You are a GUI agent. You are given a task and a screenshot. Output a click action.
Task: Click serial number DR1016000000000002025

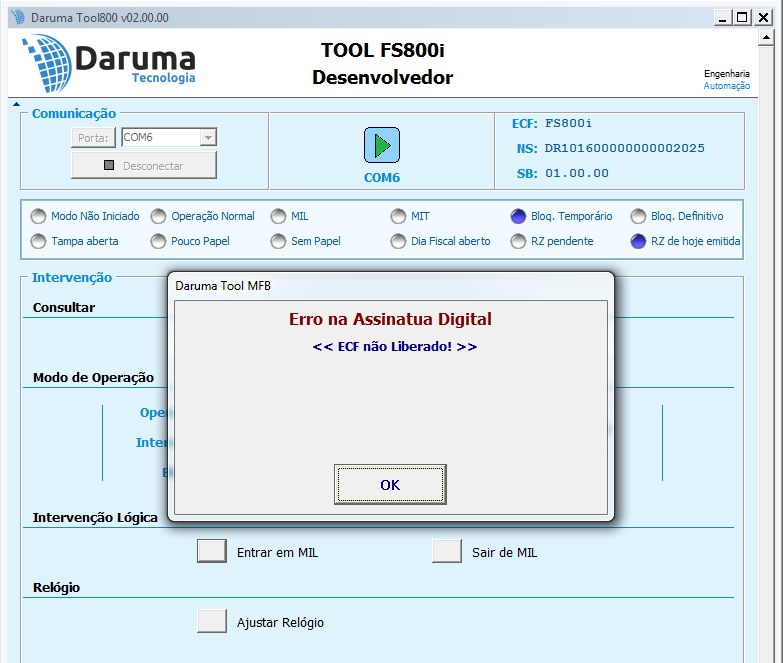[624, 148]
